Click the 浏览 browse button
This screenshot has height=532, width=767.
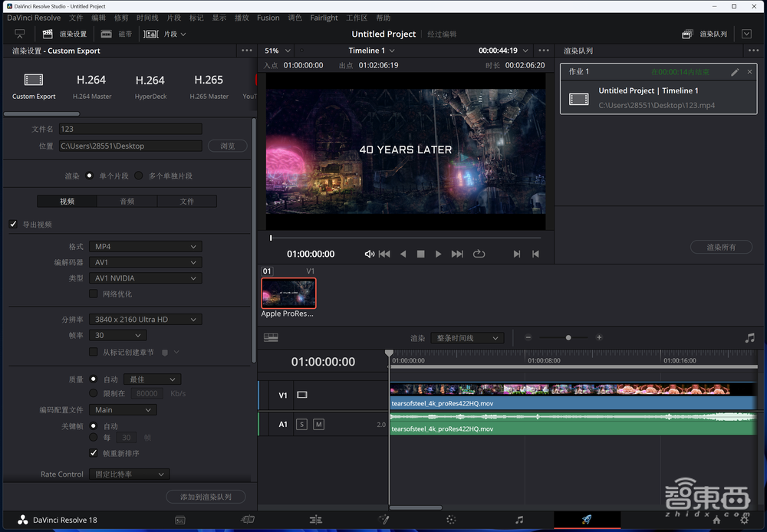227,146
